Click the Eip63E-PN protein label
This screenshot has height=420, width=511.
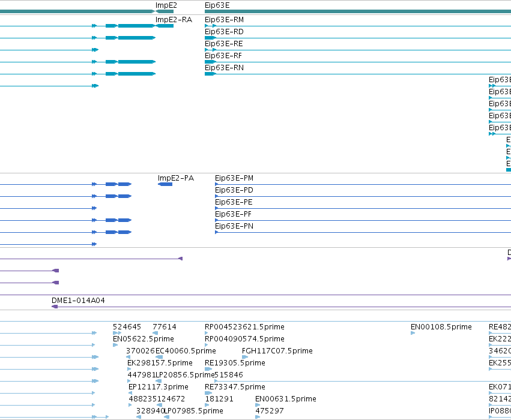[x=234, y=227]
